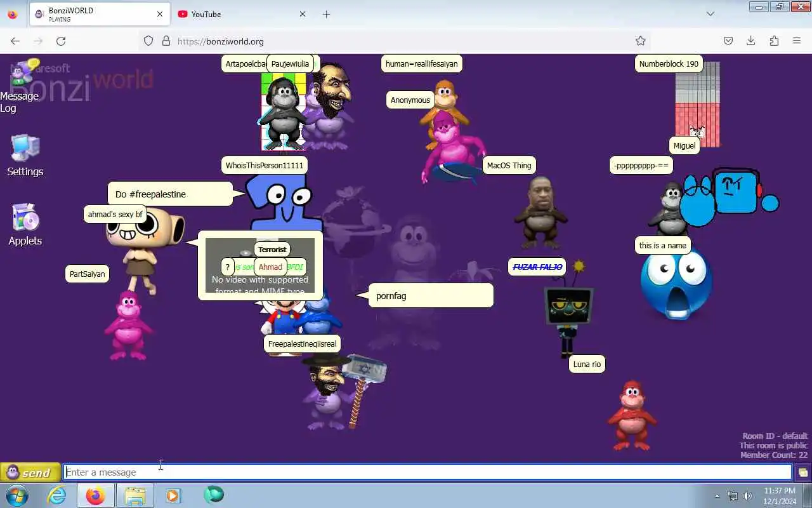
Task: Click the 'this is a name' label
Action: [x=662, y=246]
